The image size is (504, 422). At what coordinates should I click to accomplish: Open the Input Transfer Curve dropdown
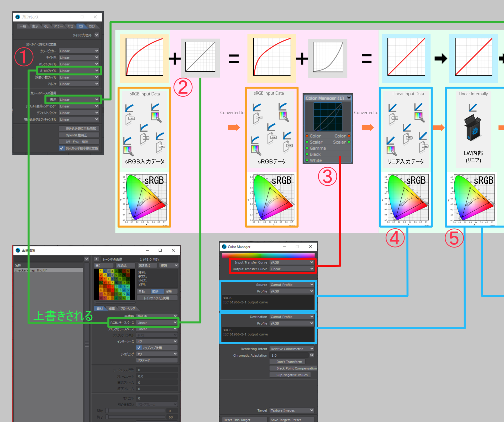click(292, 262)
